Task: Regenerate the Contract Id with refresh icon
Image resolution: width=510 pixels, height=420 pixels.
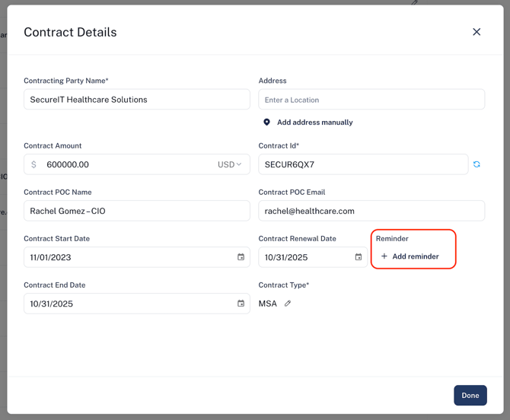Action: [477, 164]
